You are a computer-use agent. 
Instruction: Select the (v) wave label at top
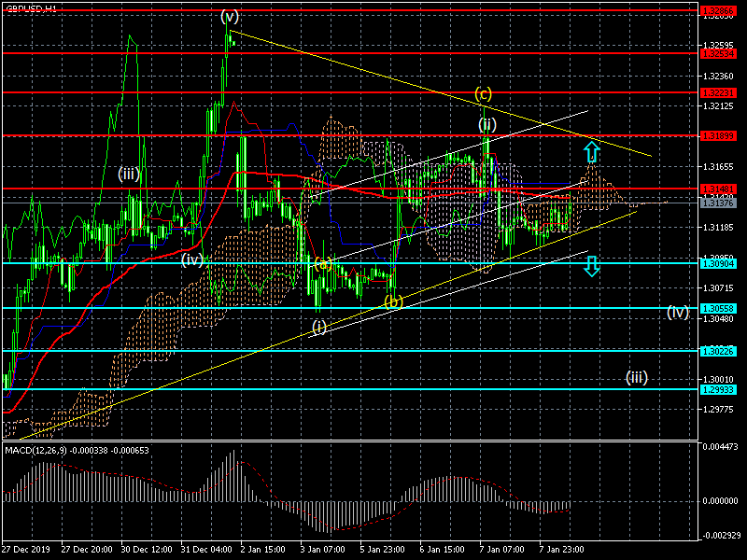[230, 16]
